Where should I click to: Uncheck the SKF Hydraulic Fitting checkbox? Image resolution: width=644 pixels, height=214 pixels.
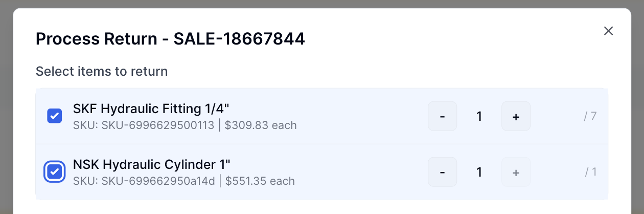point(55,116)
